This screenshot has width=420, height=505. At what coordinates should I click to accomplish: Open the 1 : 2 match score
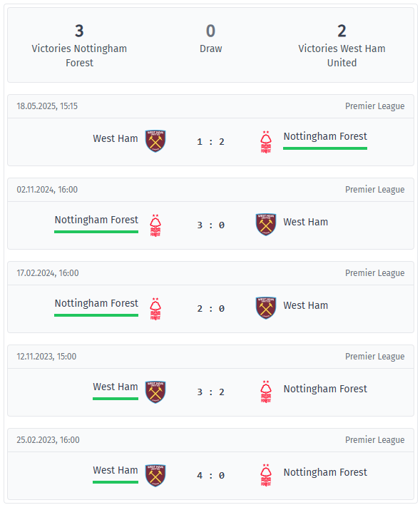[x=210, y=142]
